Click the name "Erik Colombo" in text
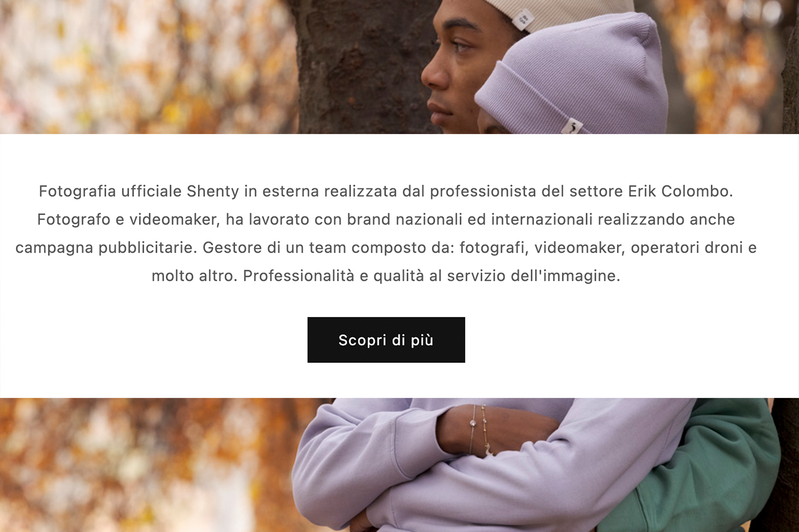799x532 pixels. point(680,191)
